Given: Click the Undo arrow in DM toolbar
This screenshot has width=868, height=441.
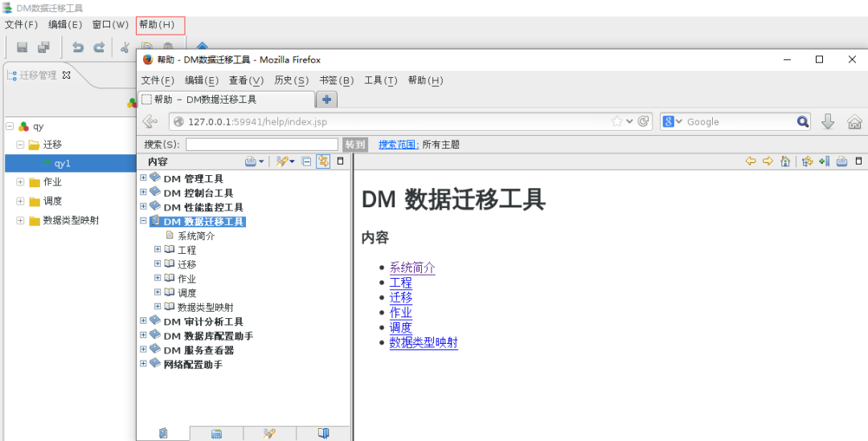Looking at the screenshot, I should tap(78, 47).
